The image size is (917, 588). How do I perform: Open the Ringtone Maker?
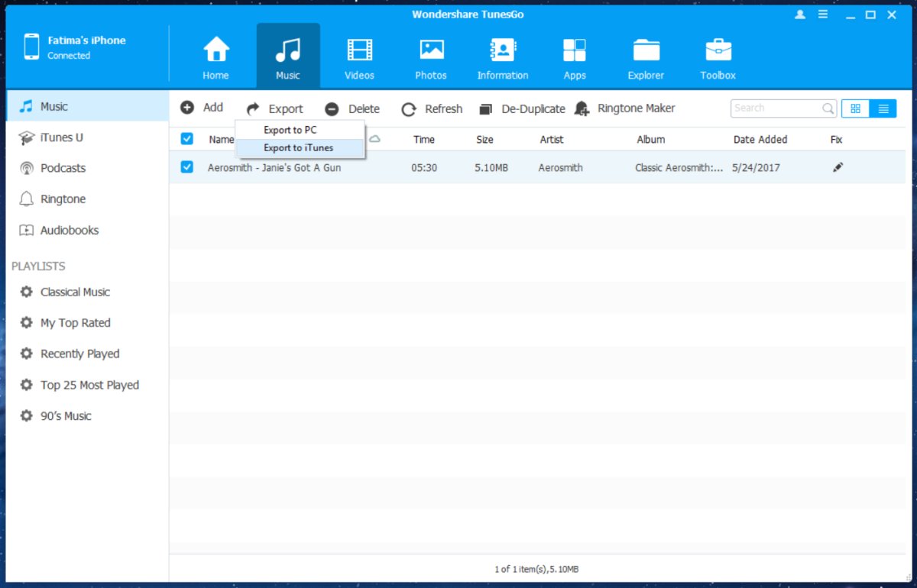tap(625, 108)
